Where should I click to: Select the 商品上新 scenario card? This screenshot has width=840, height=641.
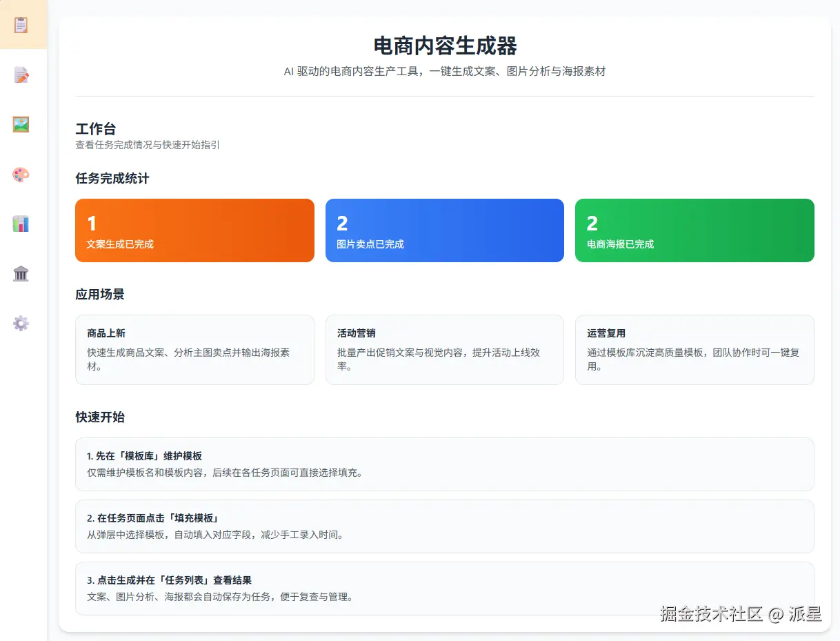tap(194, 350)
